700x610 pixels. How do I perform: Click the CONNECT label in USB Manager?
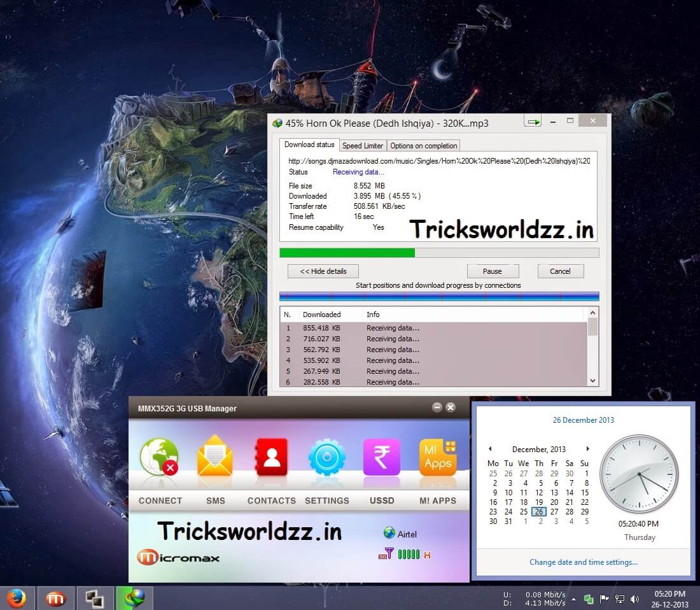coord(160,500)
